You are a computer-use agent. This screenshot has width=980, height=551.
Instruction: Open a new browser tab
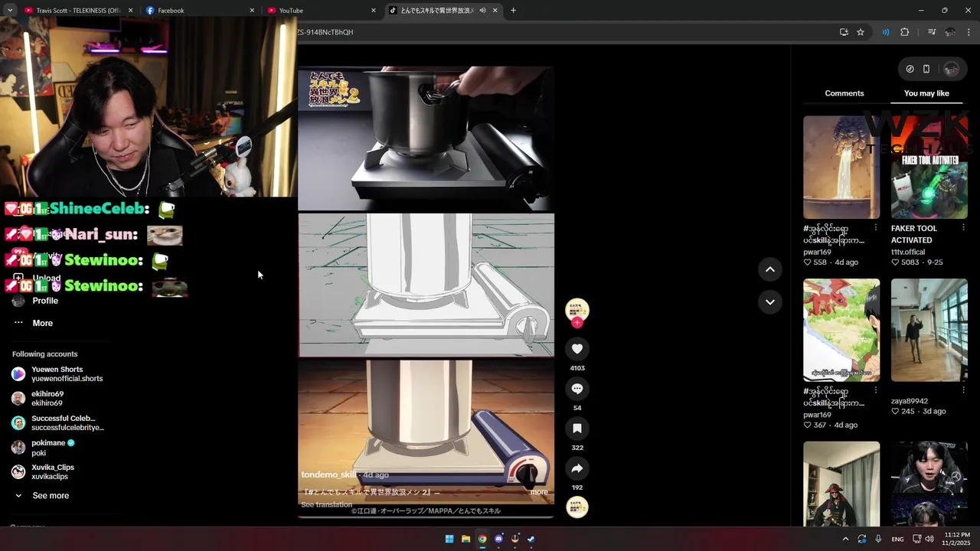tap(513, 10)
